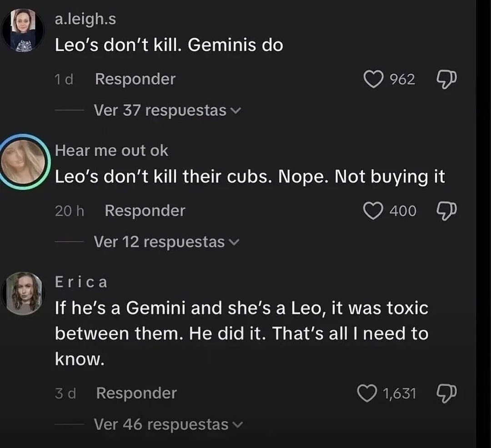The width and height of the screenshot is (491, 448).
Task: Like Erica's comment with heart icon
Action: click(x=367, y=393)
